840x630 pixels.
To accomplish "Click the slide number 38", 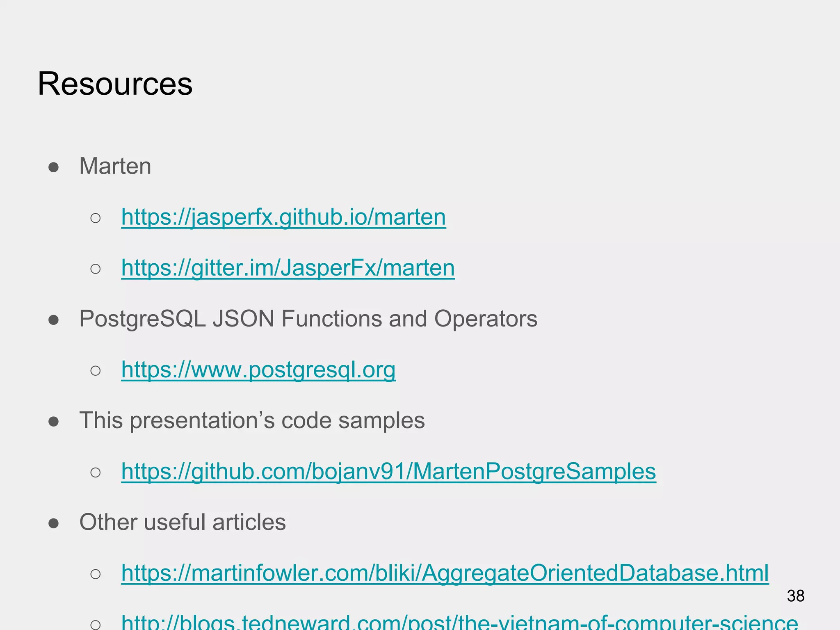I will [796, 596].
